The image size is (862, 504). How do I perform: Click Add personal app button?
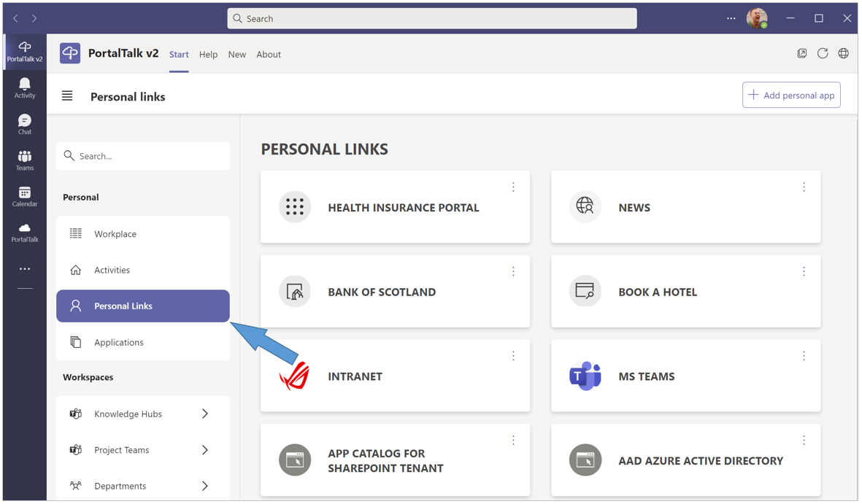(x=791, y=95)
